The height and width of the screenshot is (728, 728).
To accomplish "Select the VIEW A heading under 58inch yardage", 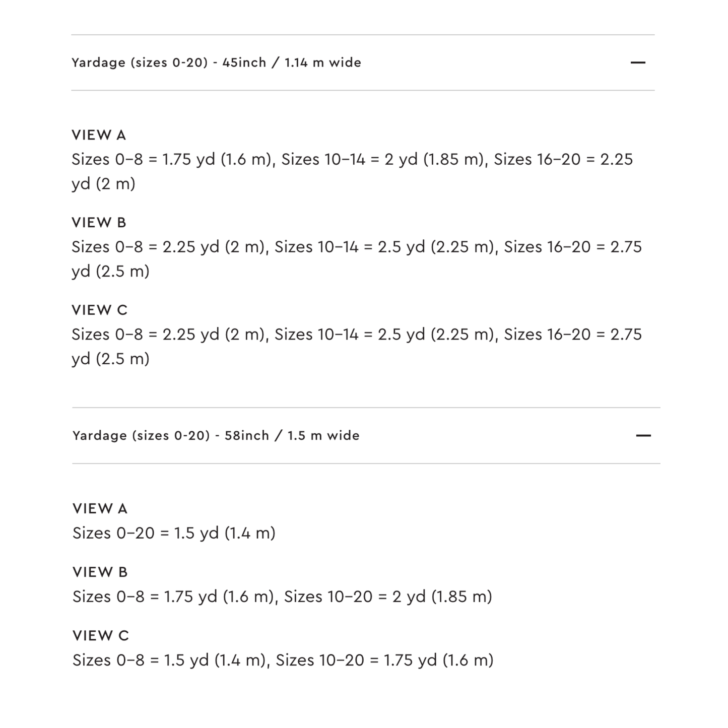I will 100,508.
